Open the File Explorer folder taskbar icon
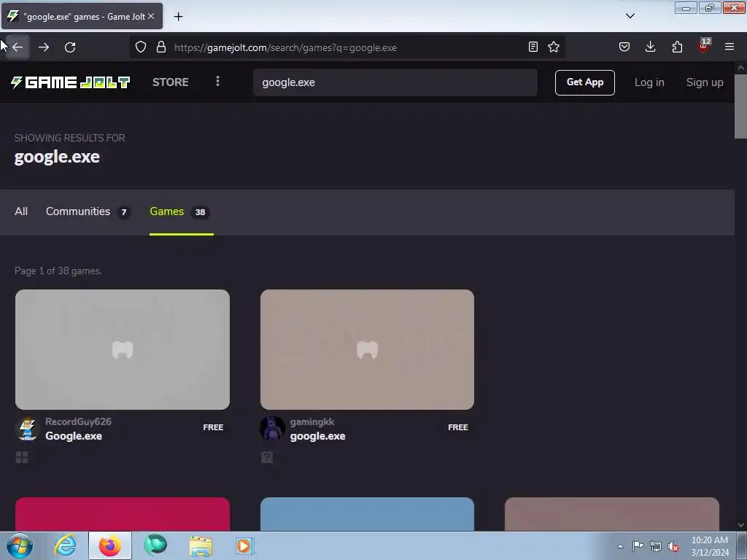 [x=201, y=546]
